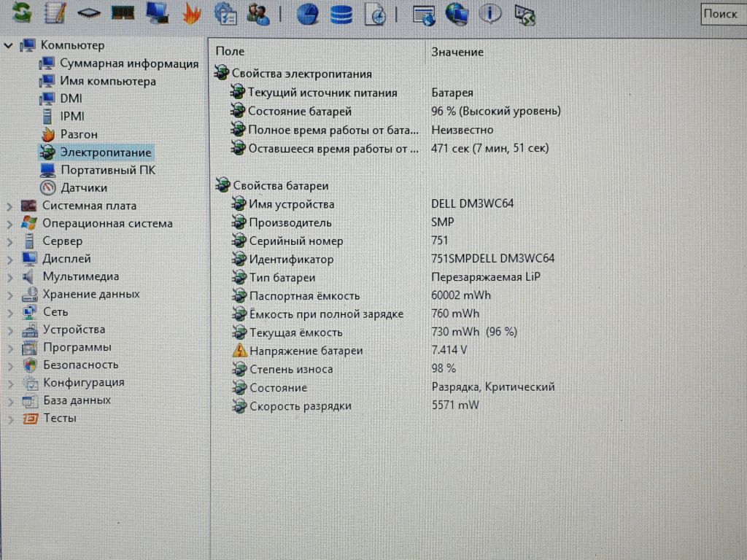Click the chip-shaped toolbar icon
Image resolution: width=747 pixels, height=560 pixels.
coord(89,13)
